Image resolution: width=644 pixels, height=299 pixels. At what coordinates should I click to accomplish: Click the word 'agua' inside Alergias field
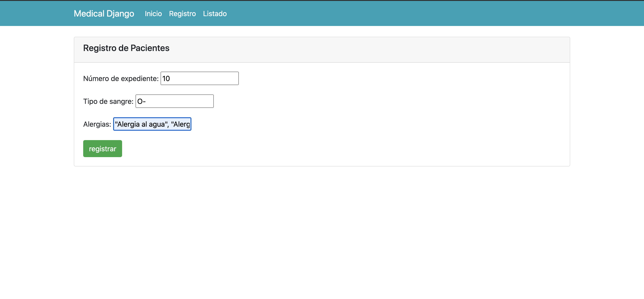(x=157, y=124)
